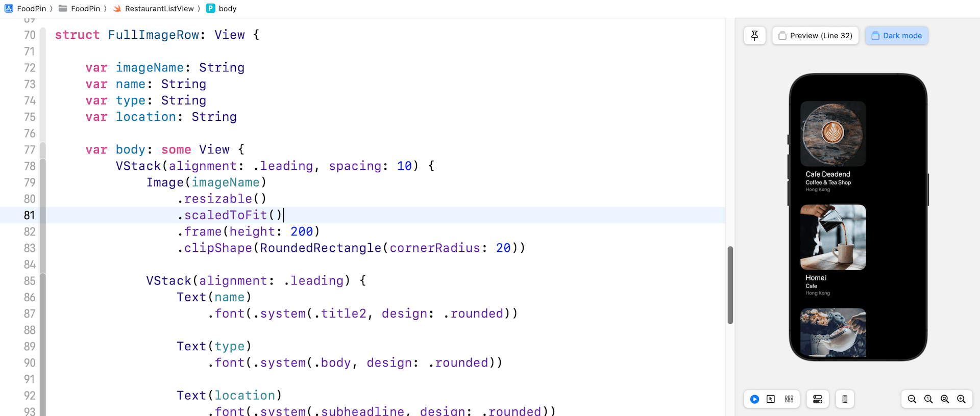This screenshot has width=980, height=416.
Task: Zoom out the preview canvas
Action: click(912, 399)
